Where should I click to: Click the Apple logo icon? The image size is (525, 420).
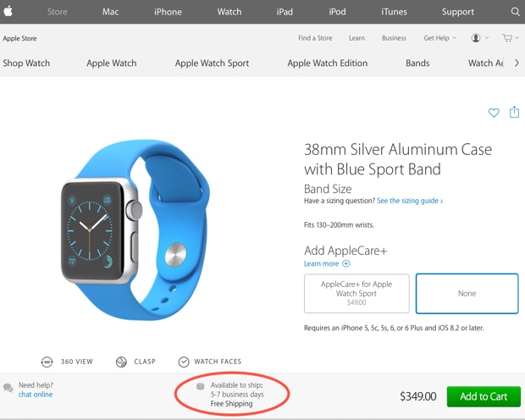tap(8, 12)
